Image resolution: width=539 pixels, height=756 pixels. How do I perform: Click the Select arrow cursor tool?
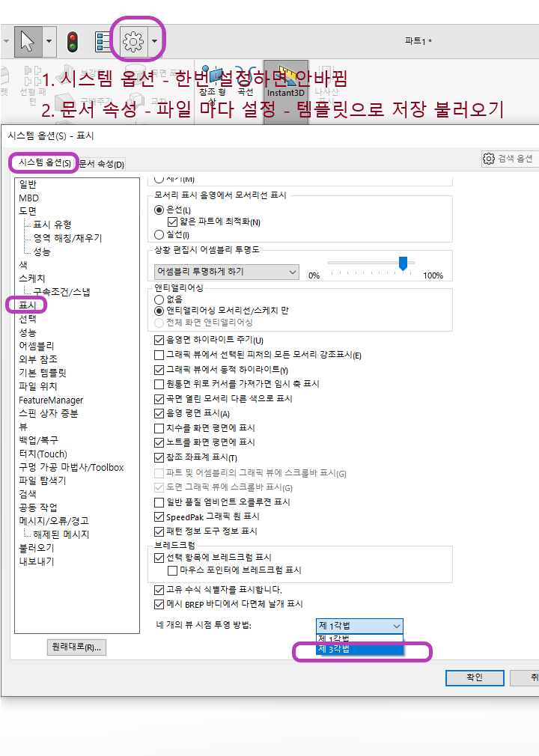pos(28,41)
